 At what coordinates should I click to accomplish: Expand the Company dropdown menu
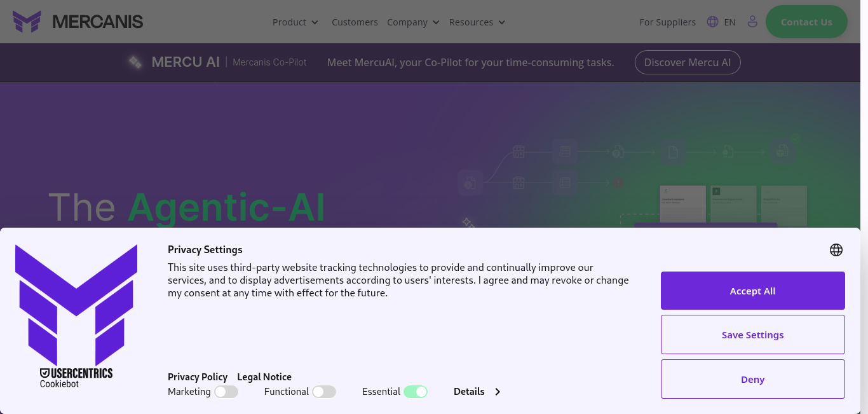(413, 22)
